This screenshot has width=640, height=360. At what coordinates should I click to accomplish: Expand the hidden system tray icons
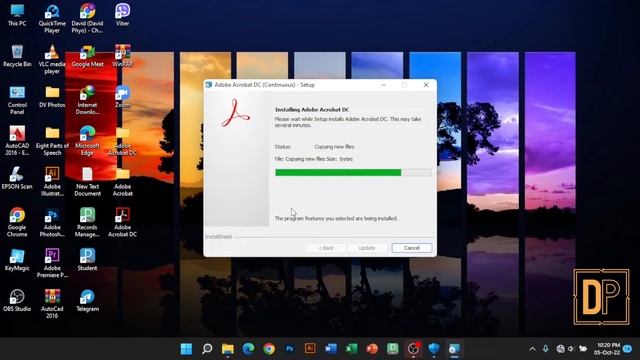[532, 349]
